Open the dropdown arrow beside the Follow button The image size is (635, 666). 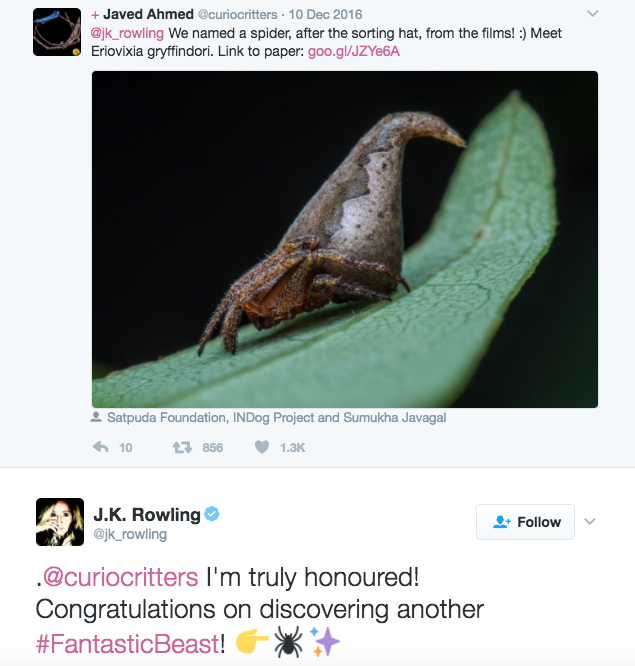click(x=590, y=521)
